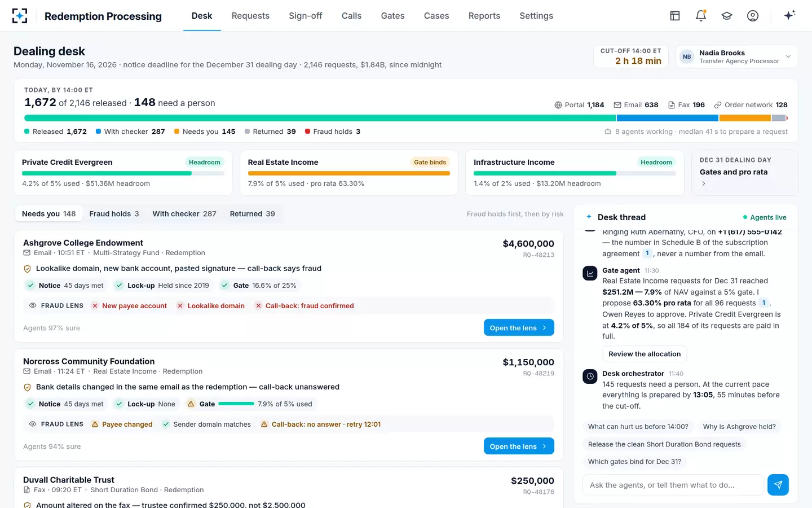Show the With checker 287 list
Image resolution: width=812 pixels, height=508 pixels.
184,214
